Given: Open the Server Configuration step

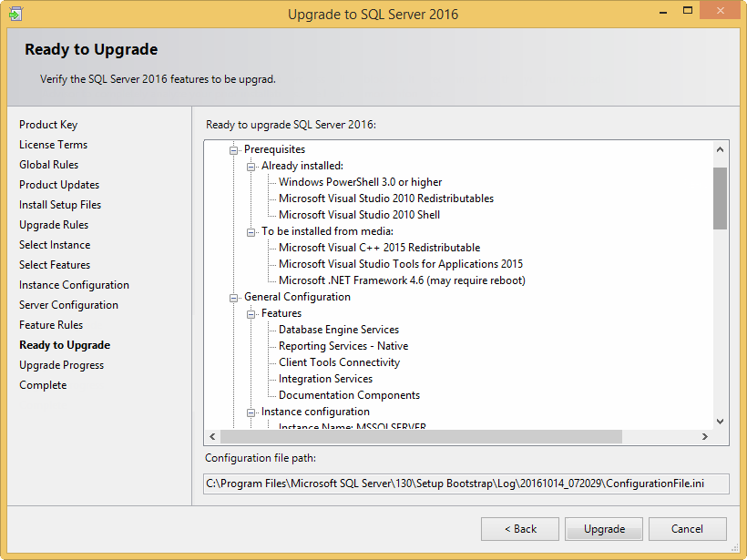Looking at the screenshot, I should tap(68, 305).
